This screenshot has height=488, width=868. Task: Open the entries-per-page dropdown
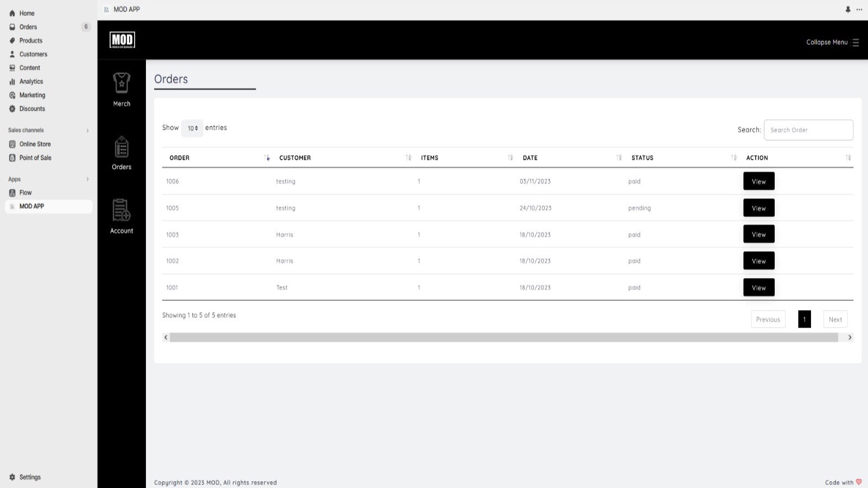tap(192, 128)
